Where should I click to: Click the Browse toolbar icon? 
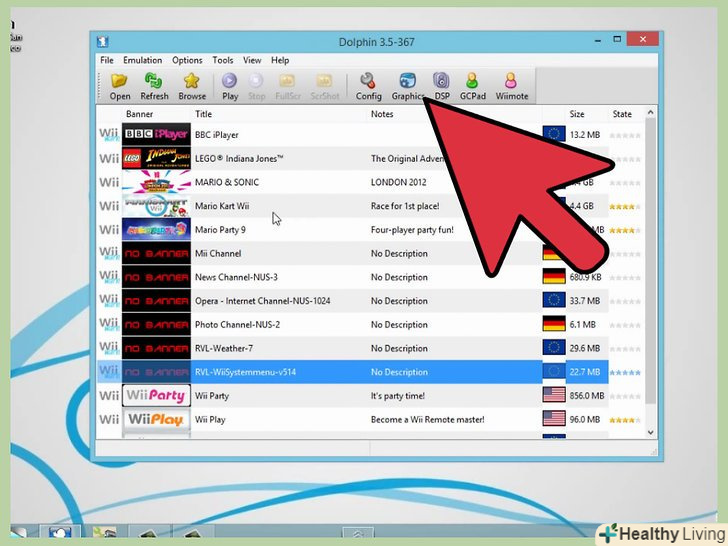(x=192, y=86)
